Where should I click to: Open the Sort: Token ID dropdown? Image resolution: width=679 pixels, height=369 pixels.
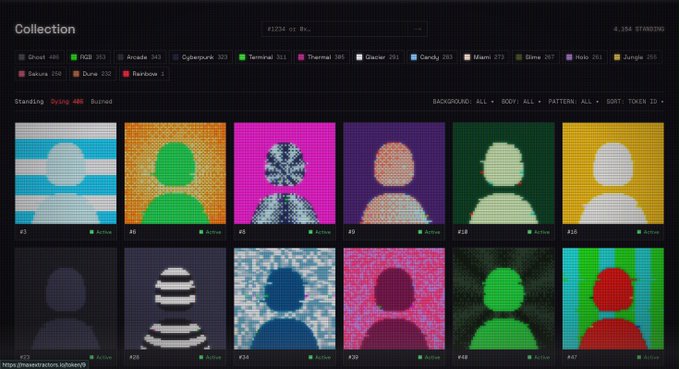pos(635,101)
